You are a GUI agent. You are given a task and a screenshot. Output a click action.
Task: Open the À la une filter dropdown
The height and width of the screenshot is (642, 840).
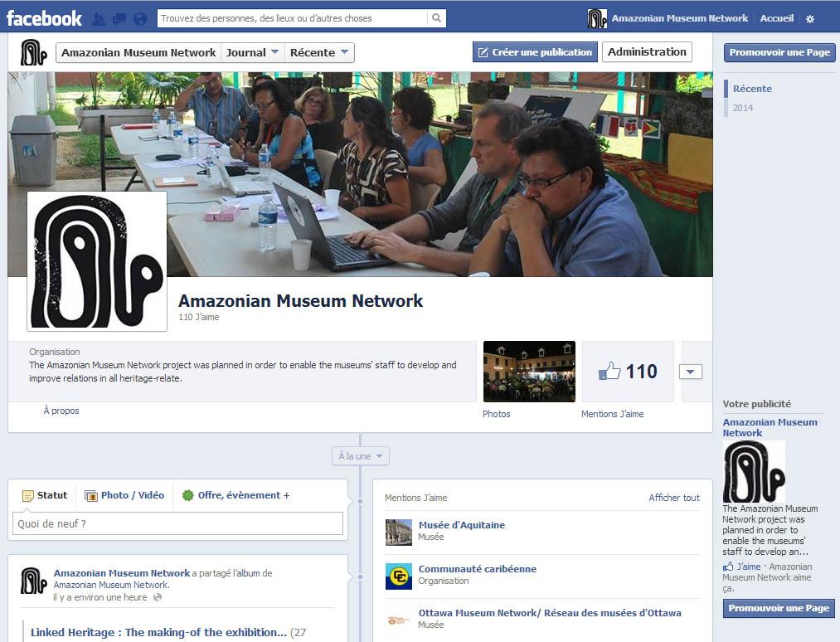point(360,456)
